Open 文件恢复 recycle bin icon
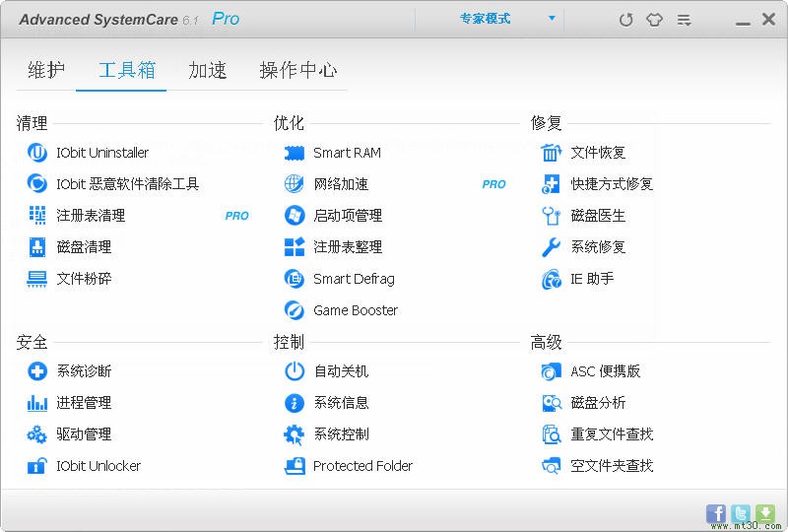 point(551,153)
